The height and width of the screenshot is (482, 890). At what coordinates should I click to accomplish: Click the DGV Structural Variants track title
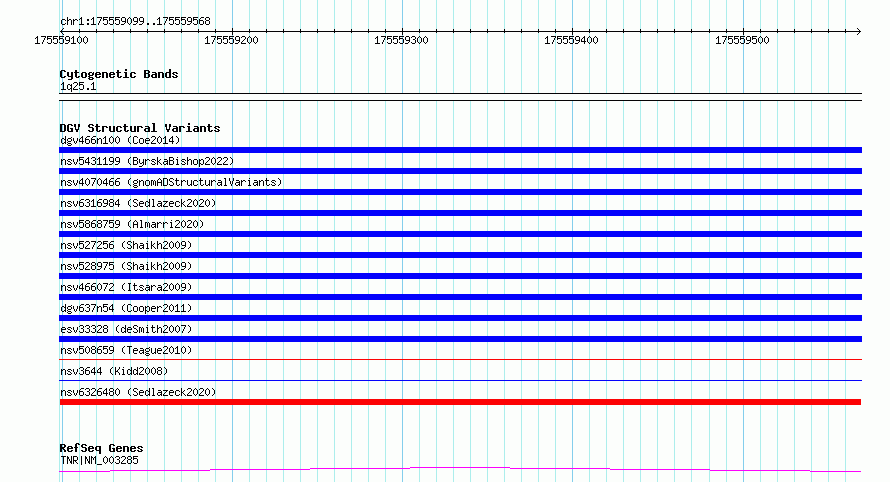click(x=140, y=128)
